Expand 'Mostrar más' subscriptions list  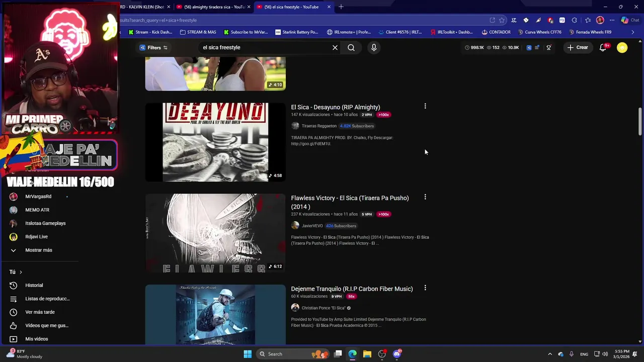pyautogui.click(x=38, y=250)
